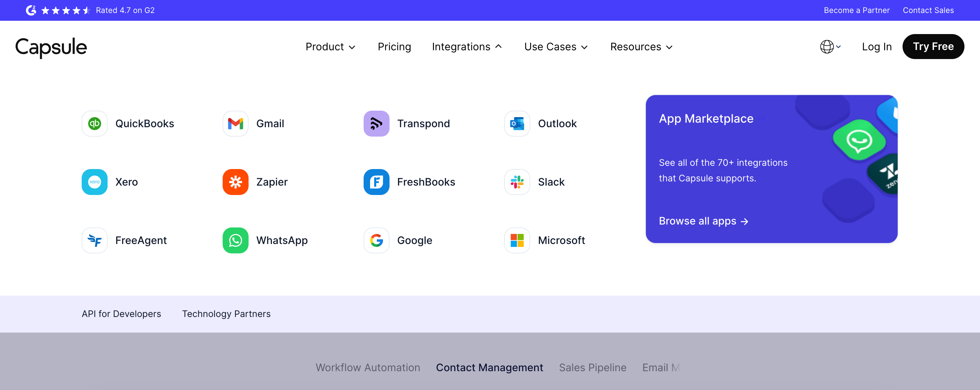Switch to the Sales Pipeline tab
This screenshot has width=980, height=390.
pos(592,368)
